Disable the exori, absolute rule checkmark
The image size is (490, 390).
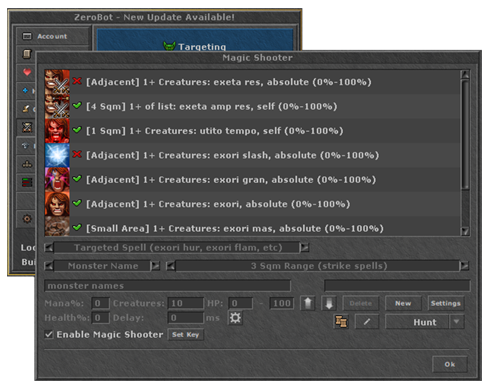pos(77,203)
